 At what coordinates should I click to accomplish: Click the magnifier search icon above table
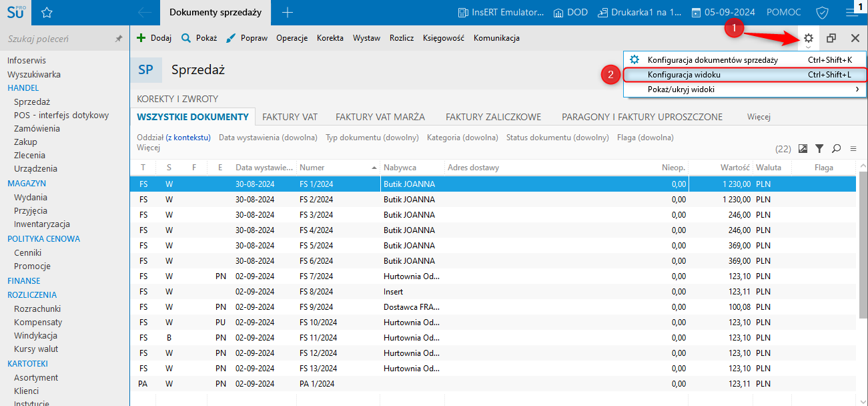[836, 148]
